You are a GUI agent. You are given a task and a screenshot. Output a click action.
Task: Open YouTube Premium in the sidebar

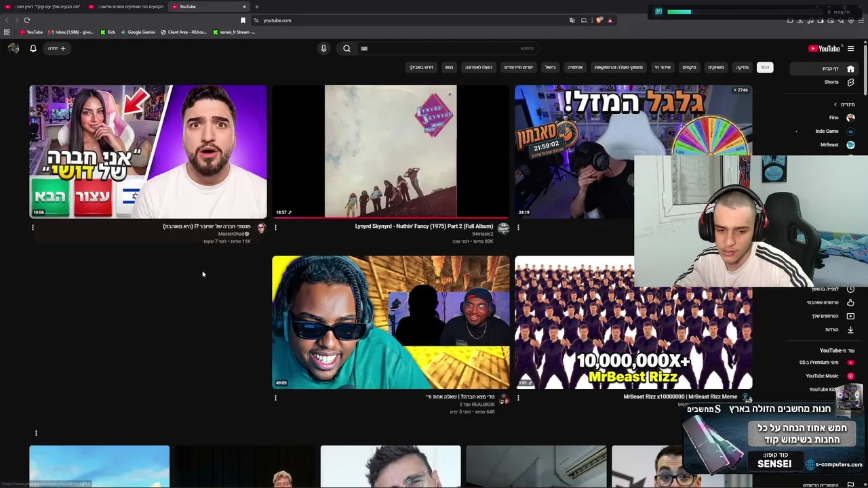[825, 363]
